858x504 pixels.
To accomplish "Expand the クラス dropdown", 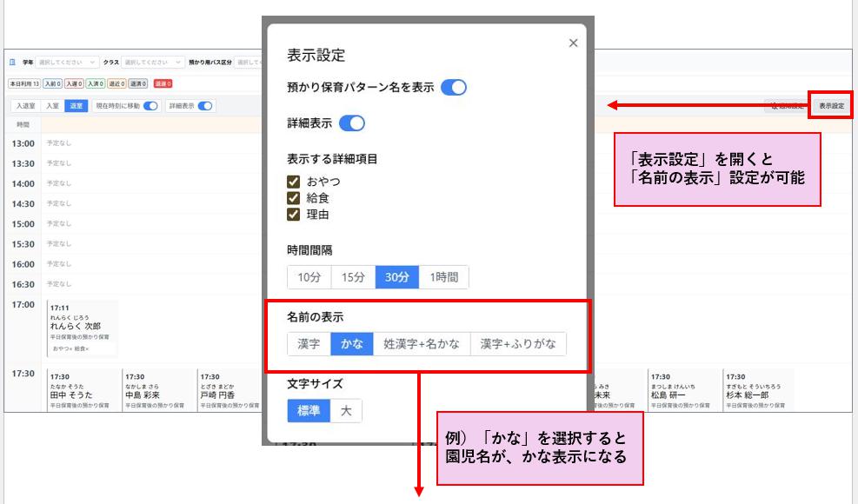I will 152,63.
